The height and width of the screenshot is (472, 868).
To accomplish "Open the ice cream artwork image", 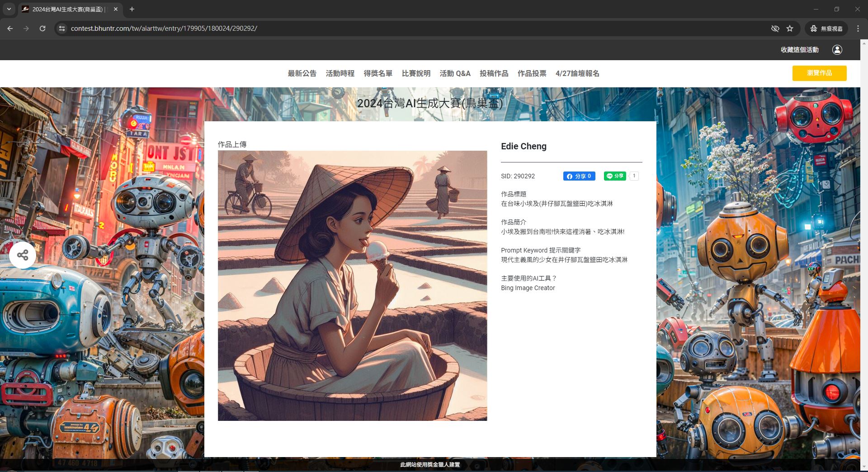I will point(352,286).
